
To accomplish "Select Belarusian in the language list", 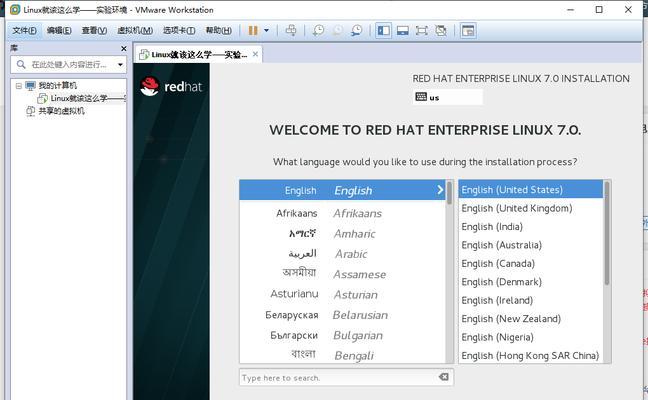I will 342,315.
